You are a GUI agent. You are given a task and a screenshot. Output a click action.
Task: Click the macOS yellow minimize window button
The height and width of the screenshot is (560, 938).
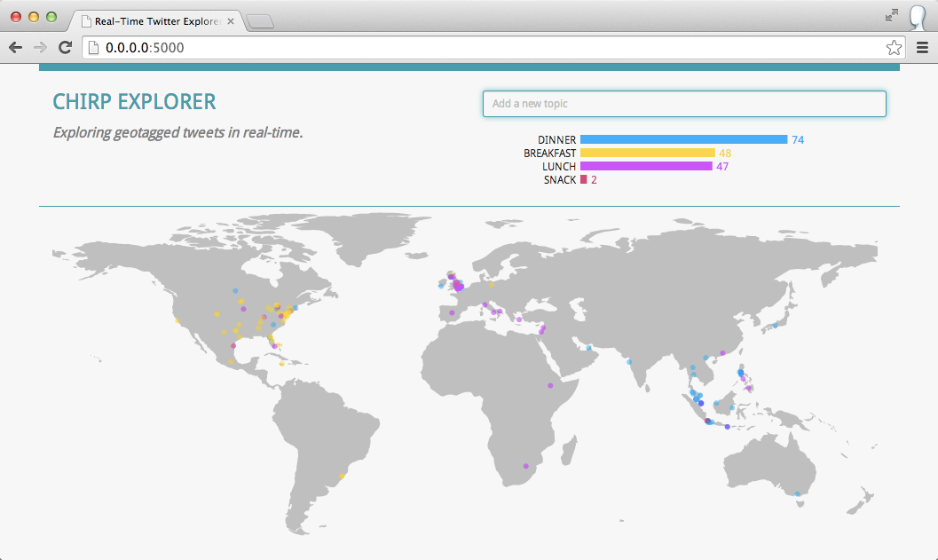tap(34, 17)
